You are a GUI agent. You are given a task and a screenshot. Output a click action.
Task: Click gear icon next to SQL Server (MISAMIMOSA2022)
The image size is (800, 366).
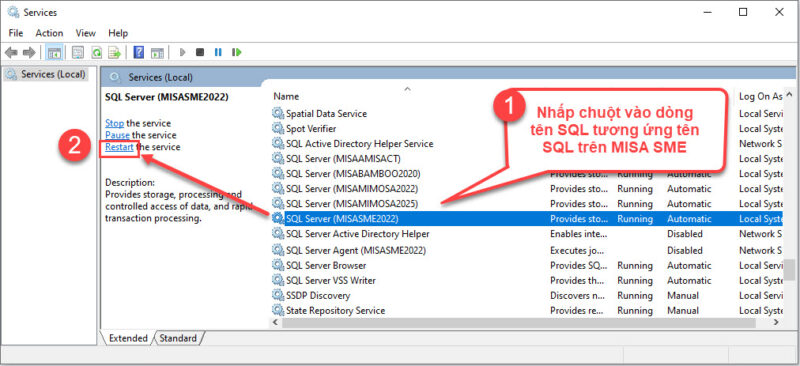click(x=278, y=188)
